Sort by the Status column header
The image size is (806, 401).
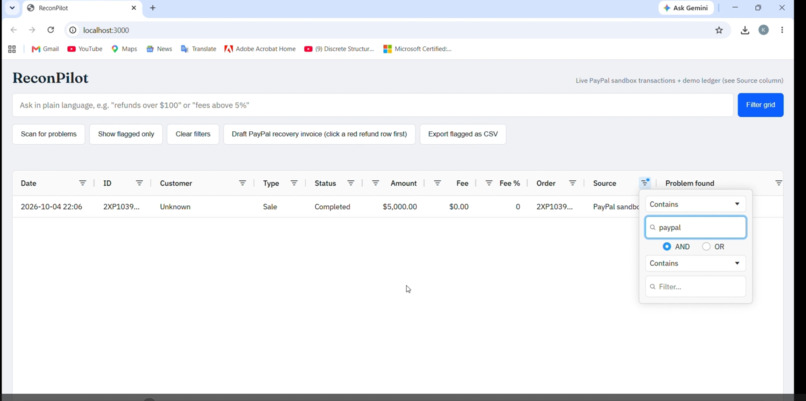coord(325,183)
